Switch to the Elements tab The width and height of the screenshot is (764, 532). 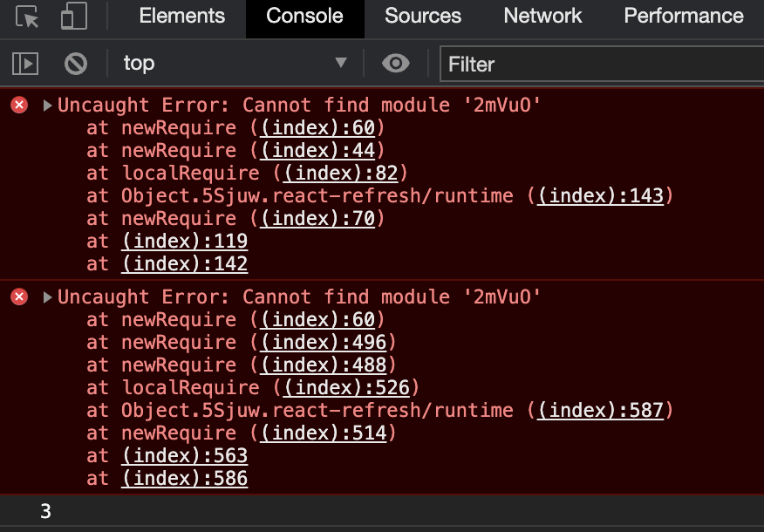[181, 16]
